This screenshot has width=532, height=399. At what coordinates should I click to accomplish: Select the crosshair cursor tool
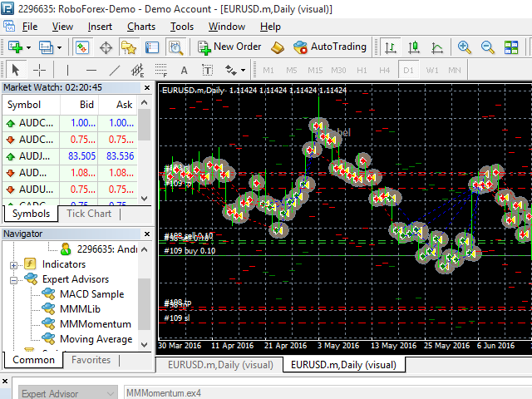(x=39, y=70)
